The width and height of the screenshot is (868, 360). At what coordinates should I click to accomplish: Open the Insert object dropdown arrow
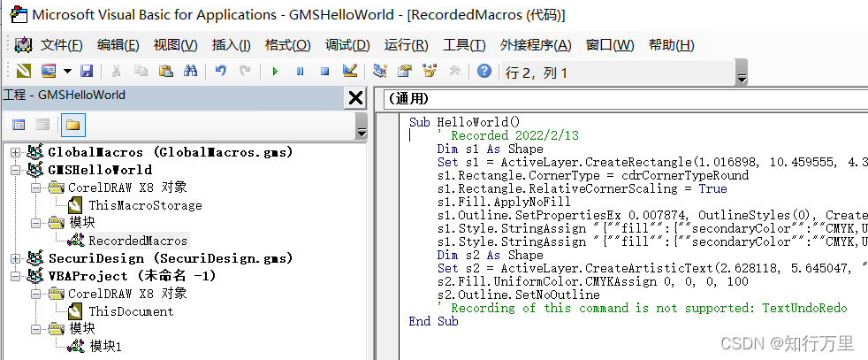point(67,71)
